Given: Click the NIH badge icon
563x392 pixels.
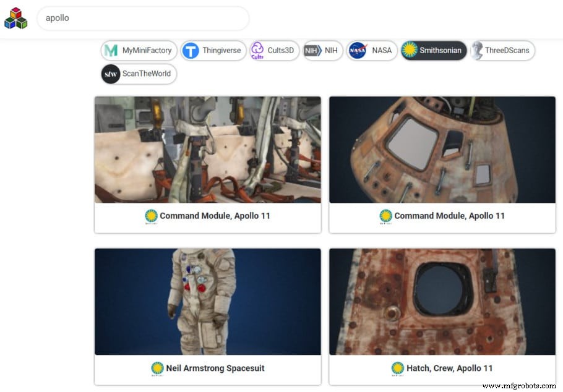Looking at the screenshot, I should pos(312,50).
